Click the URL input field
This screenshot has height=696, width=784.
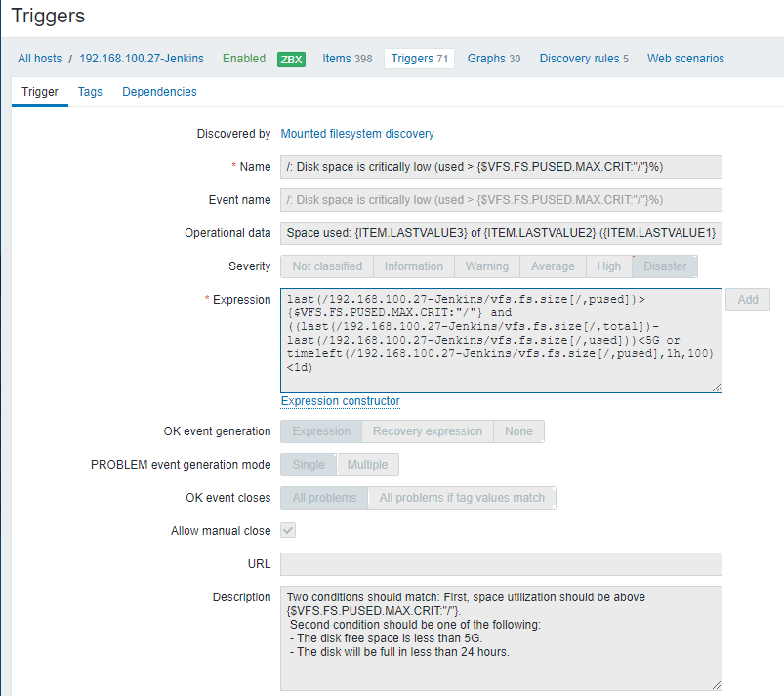pos(501,564)
